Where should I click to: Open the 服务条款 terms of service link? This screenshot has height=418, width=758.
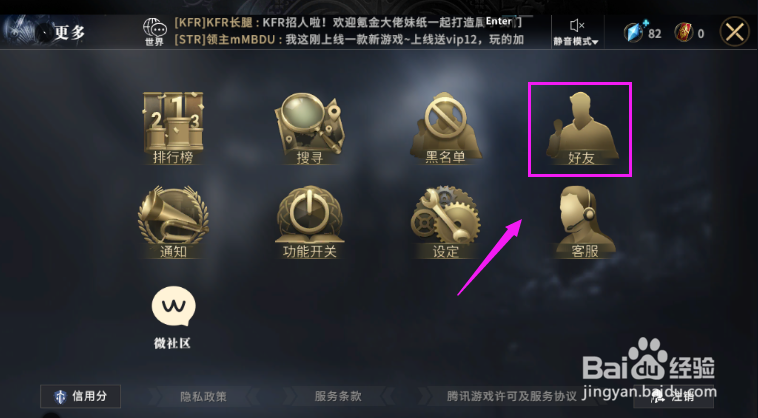[338, 397]
